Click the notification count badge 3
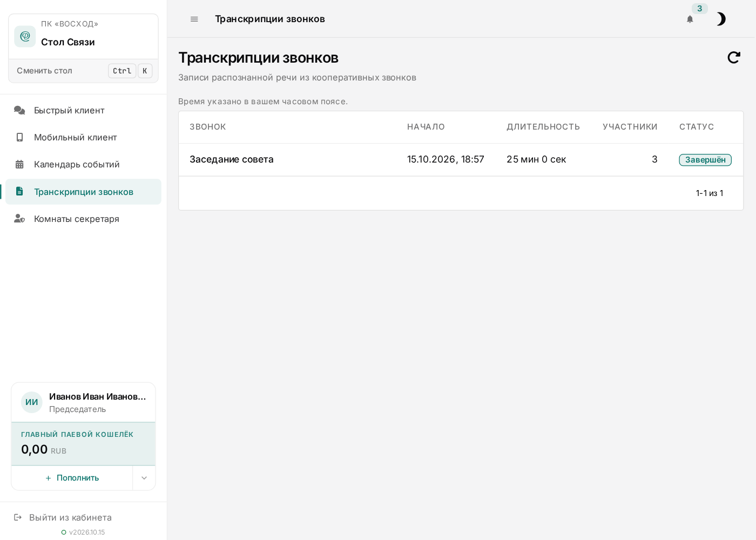Image resolution: width=756 pixels, height=540 pixels. tap(700, 9)
